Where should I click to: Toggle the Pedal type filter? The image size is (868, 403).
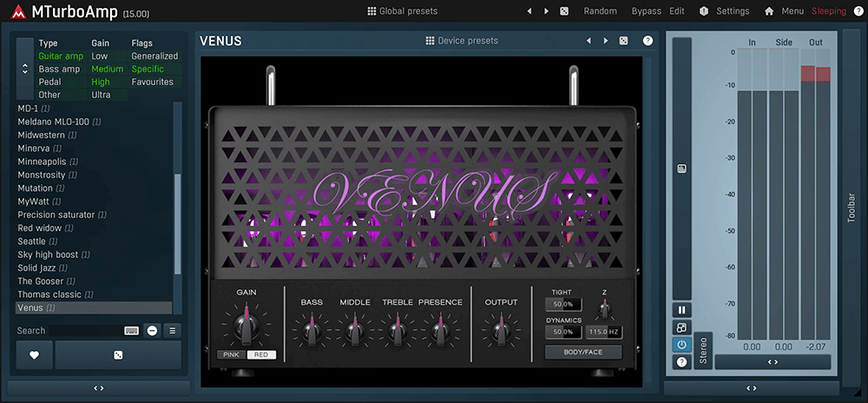pos(49,82)
